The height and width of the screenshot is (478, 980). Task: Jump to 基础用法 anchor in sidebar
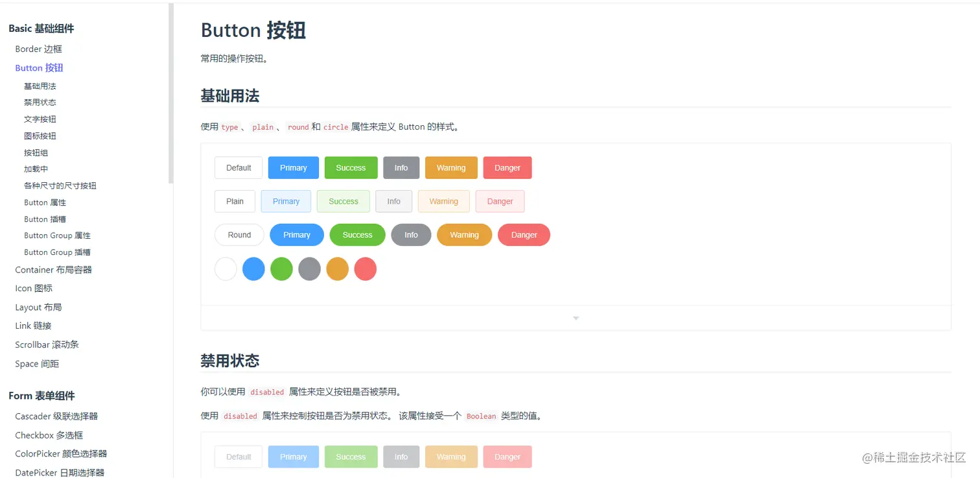pos(40,86)
